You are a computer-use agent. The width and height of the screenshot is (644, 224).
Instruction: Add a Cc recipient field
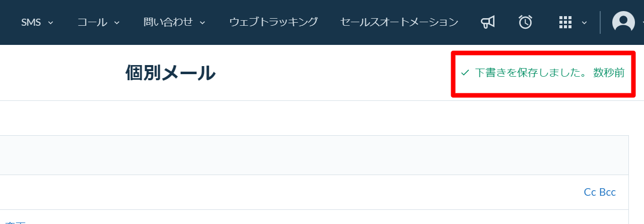tap(590, 192)
